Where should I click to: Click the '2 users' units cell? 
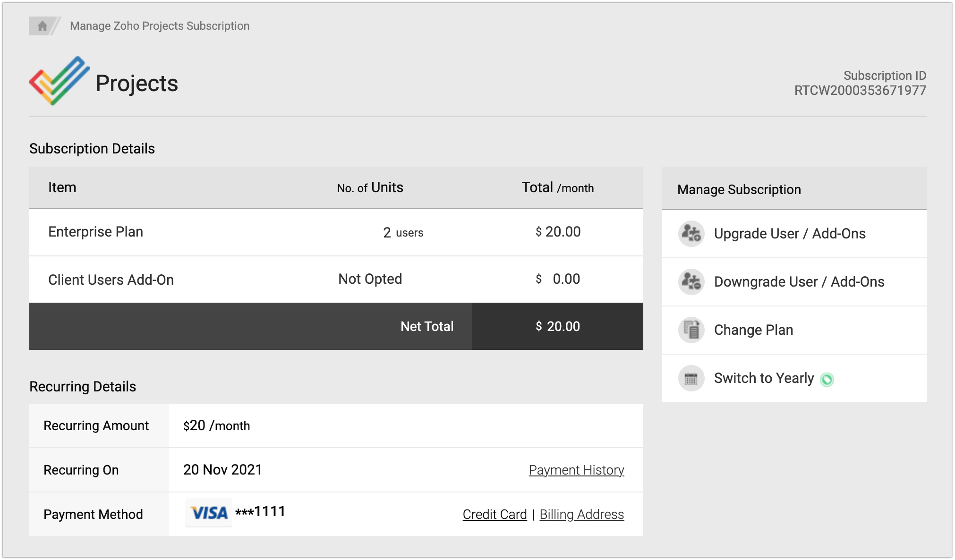coord(403,232)
